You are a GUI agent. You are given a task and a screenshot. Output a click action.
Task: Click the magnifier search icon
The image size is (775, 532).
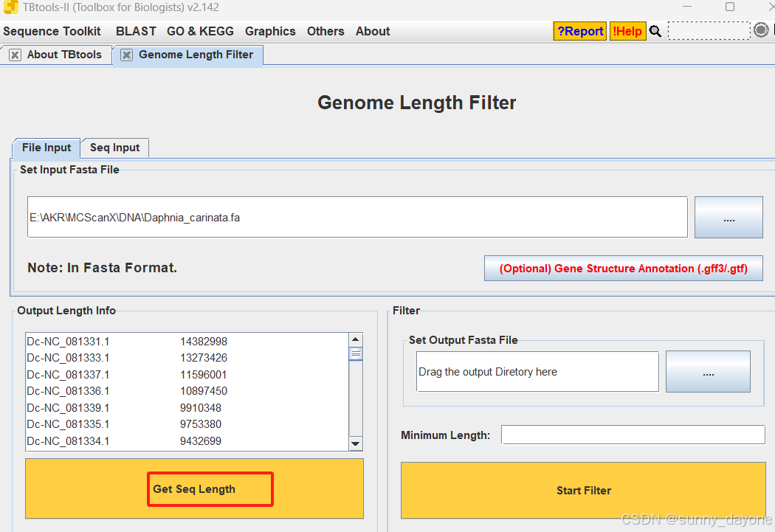[655, 31]
